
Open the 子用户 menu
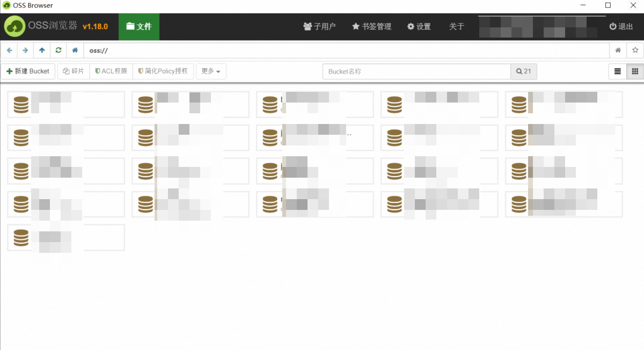[x=319, y=26]
